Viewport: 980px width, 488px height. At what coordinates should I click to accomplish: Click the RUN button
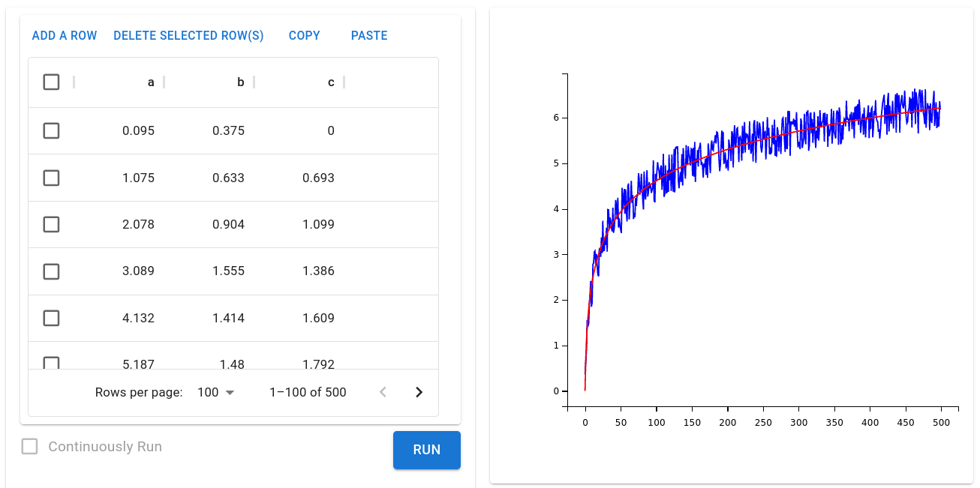click(426, 450)
